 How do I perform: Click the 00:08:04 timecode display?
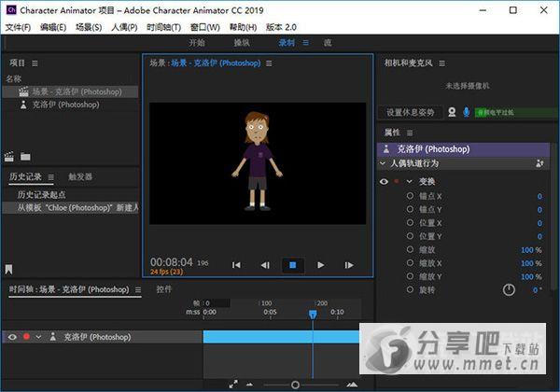[x=172, y=262]
